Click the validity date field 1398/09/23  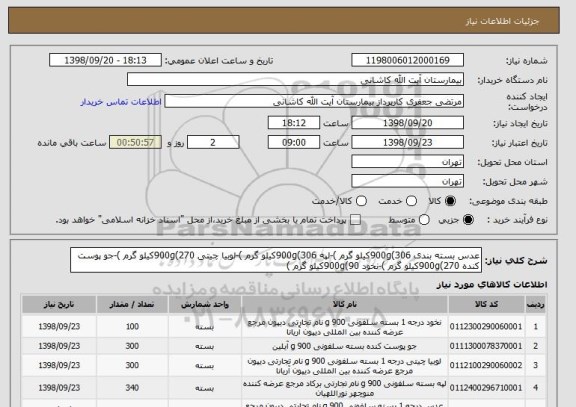(407, 142)
